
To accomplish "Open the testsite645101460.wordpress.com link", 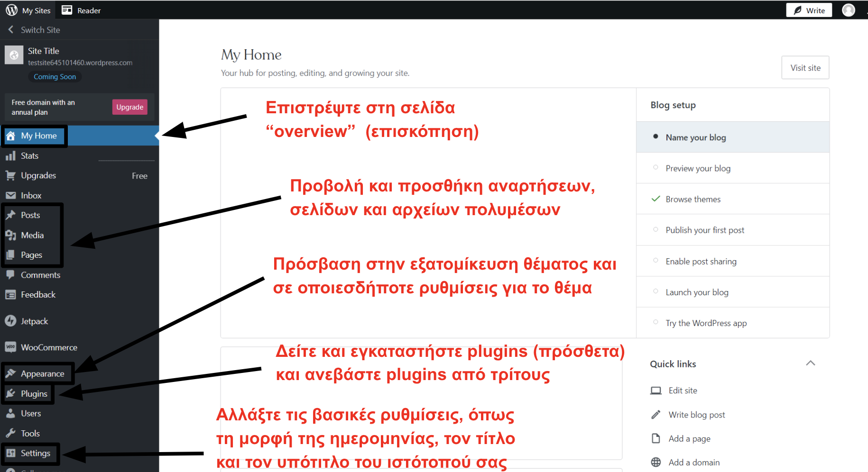I will 80,63.
